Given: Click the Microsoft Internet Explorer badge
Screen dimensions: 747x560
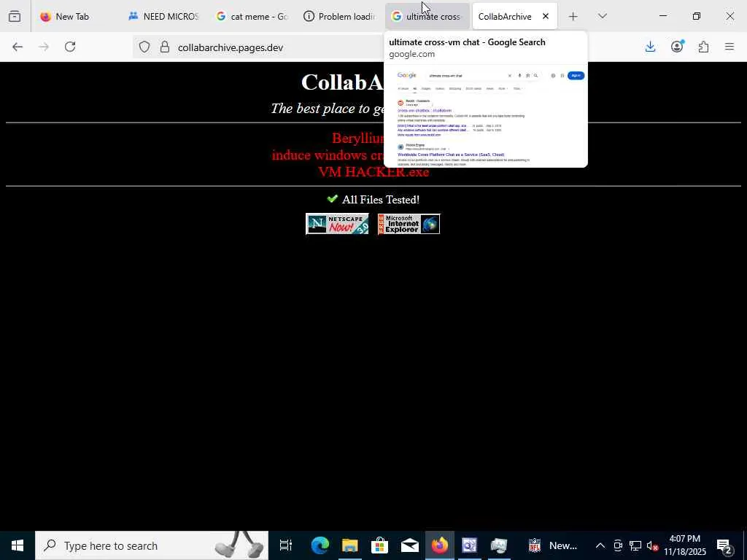Looking at the screenshot, I should pos(409,225).
